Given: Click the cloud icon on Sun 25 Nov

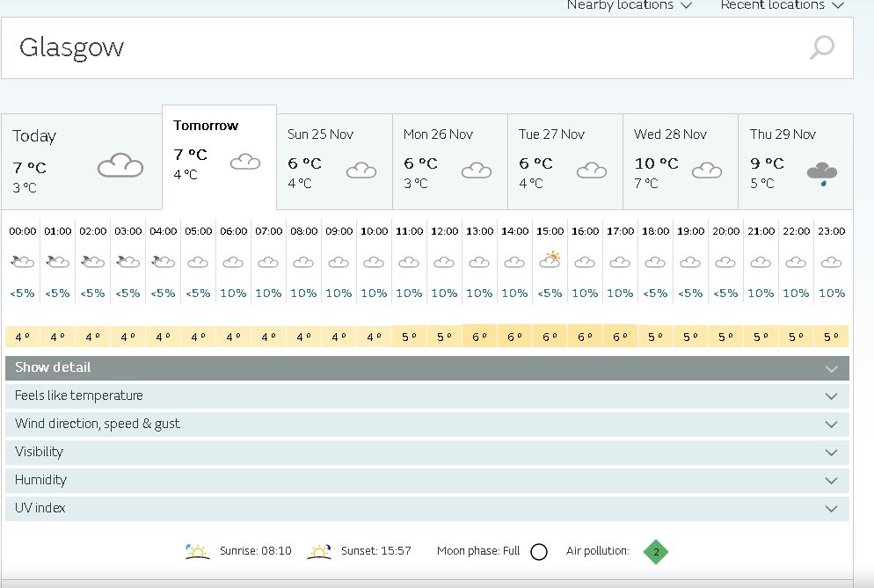Looking at the screenshot, I should pos(361,170).
